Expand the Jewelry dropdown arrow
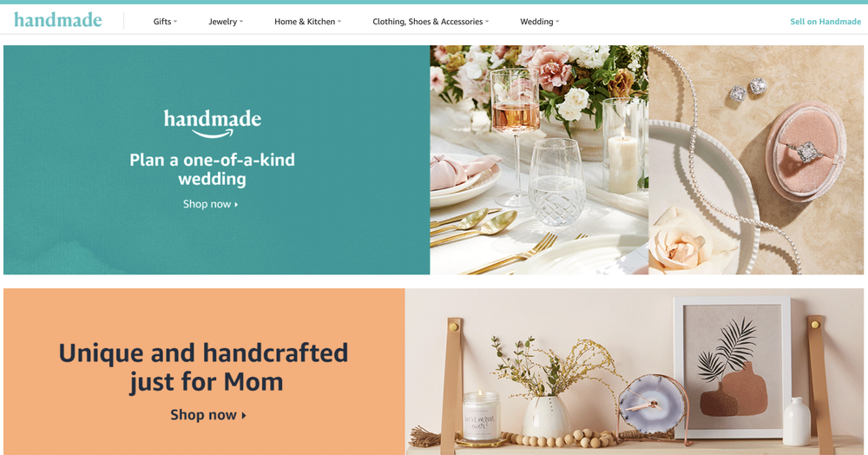This screenshot has width=868, height=455. [241, 22]
